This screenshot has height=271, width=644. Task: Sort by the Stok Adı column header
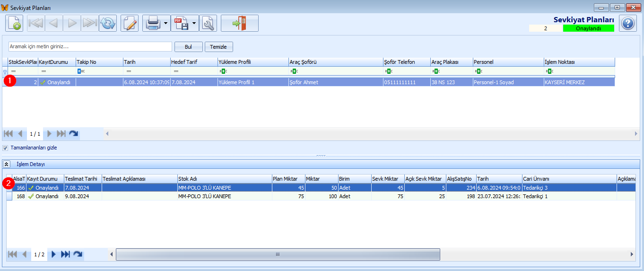click(225, 179)
